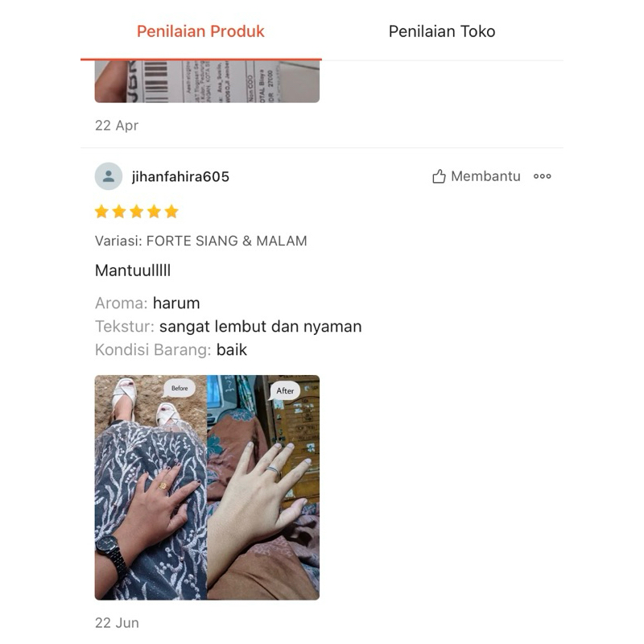
Task: Tap the Before speech bubble label
Action: [179, 388]
